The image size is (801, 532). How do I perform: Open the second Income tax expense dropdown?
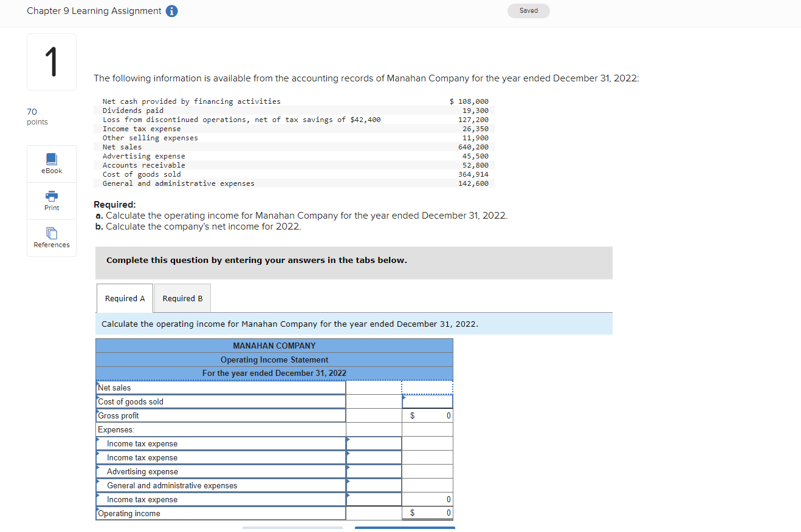pos(221,457)
